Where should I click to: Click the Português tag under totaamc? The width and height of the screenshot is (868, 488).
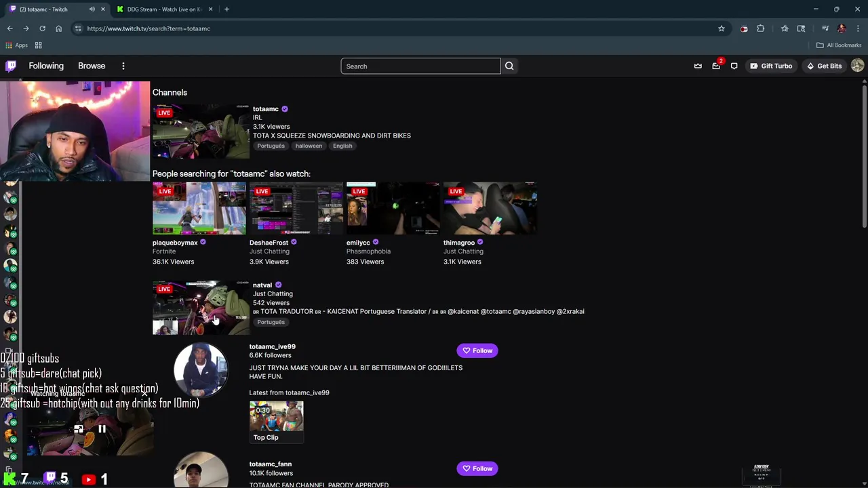(271, 146)
